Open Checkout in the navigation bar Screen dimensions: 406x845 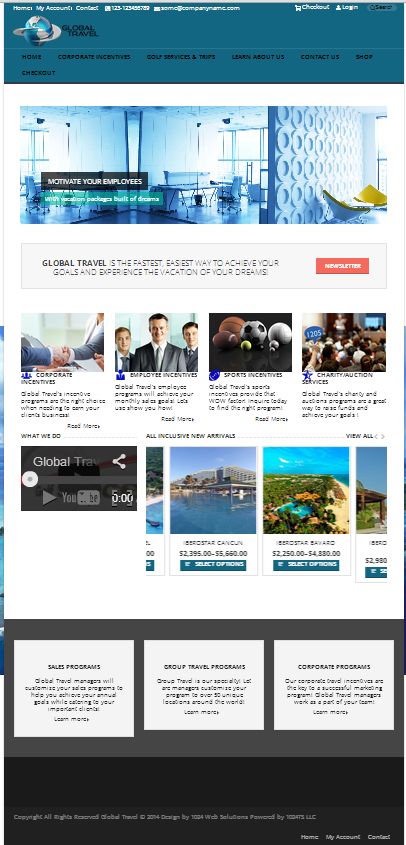(x=38, y=73)
